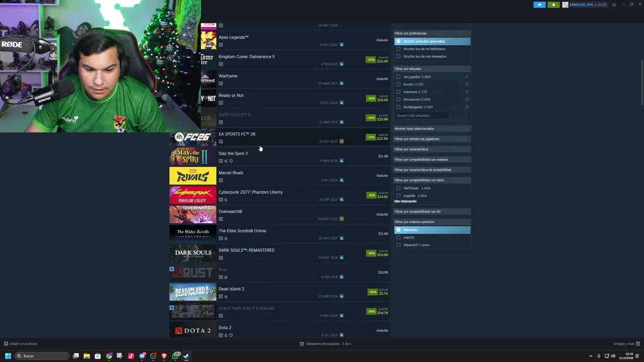Open the Warframe store entry
Image resolution: width=644 pixels, height=362 pixels.
point(295,79)
